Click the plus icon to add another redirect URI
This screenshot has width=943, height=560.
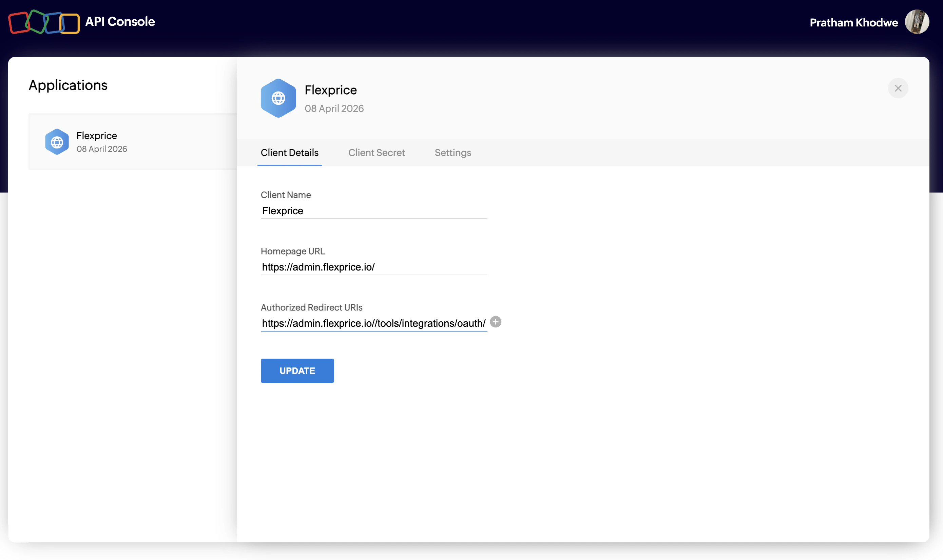click(x=495, y=322)
